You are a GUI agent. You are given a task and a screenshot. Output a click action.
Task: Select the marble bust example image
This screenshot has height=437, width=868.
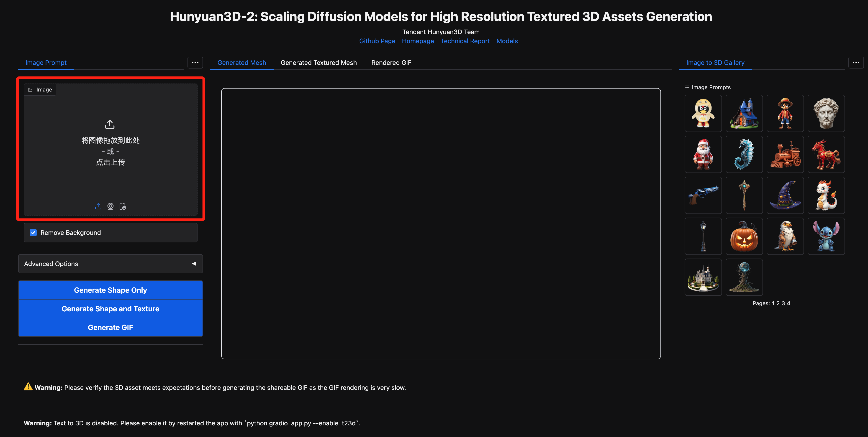(826, 113)
